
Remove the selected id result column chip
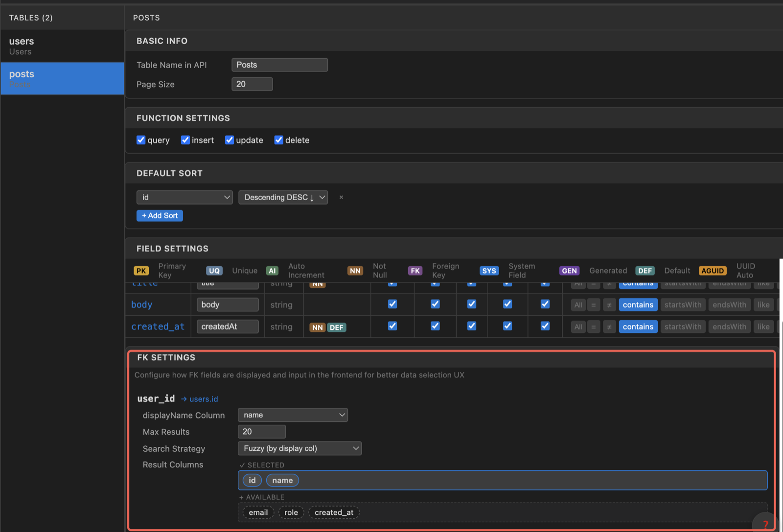click(x=252, y=480)
